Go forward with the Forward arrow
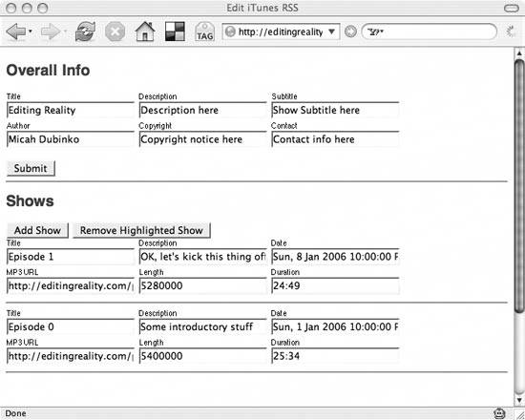 click(x=51, y=31)
